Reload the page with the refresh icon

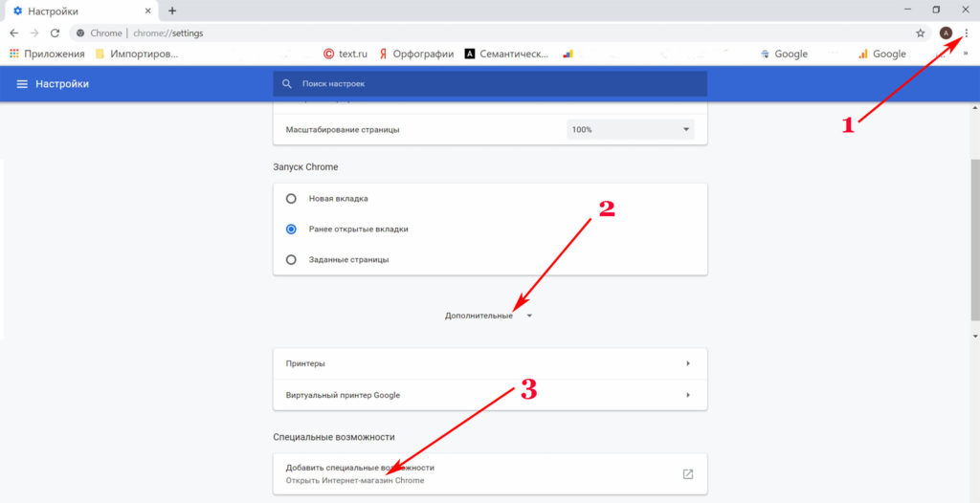[55, 33]
